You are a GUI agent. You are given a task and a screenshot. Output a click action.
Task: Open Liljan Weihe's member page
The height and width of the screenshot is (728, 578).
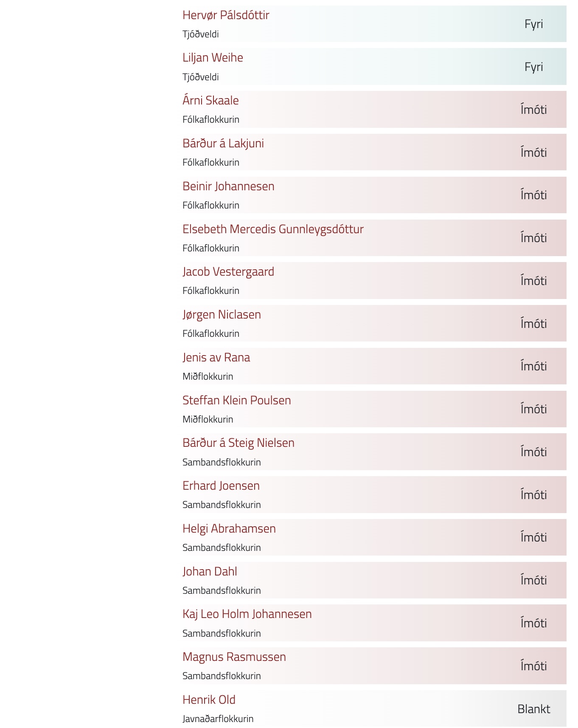point(213,58)
